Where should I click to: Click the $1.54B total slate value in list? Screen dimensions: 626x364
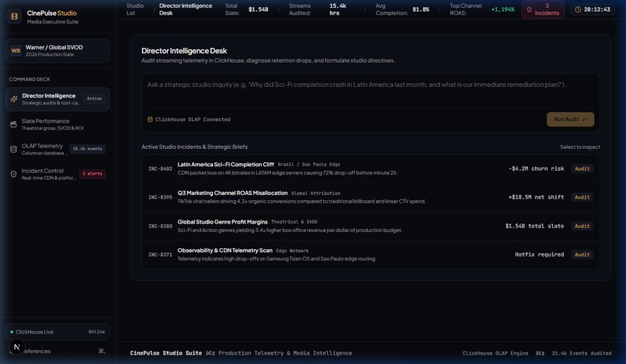pos(534,226)
